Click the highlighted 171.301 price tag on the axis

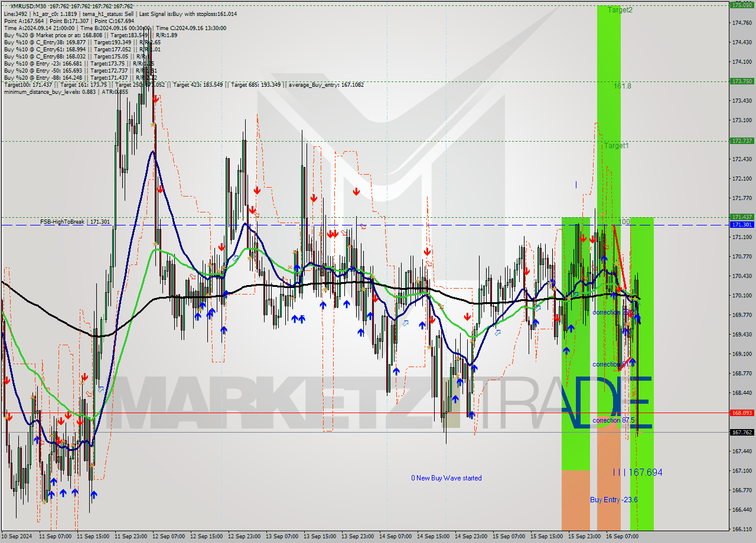741,225
